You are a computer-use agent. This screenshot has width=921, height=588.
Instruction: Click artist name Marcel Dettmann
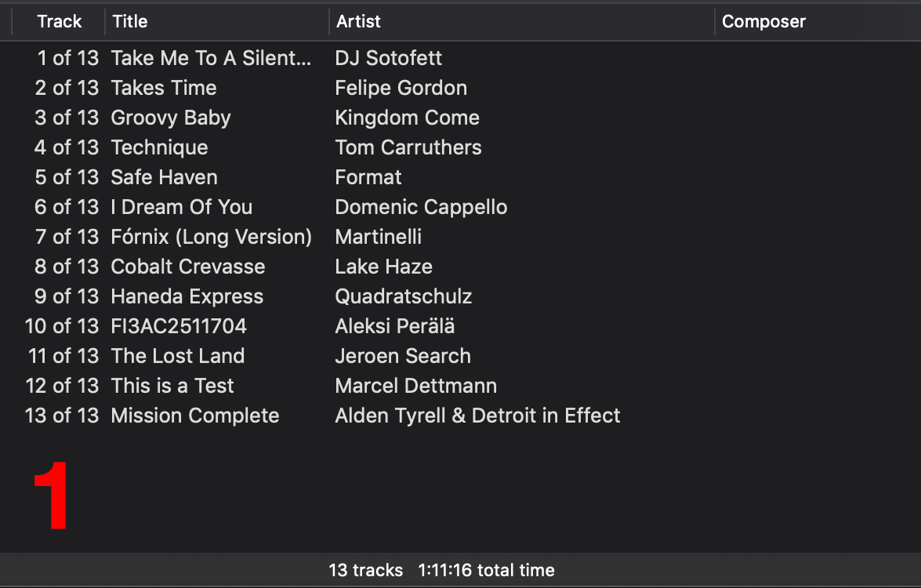point(416,386)
